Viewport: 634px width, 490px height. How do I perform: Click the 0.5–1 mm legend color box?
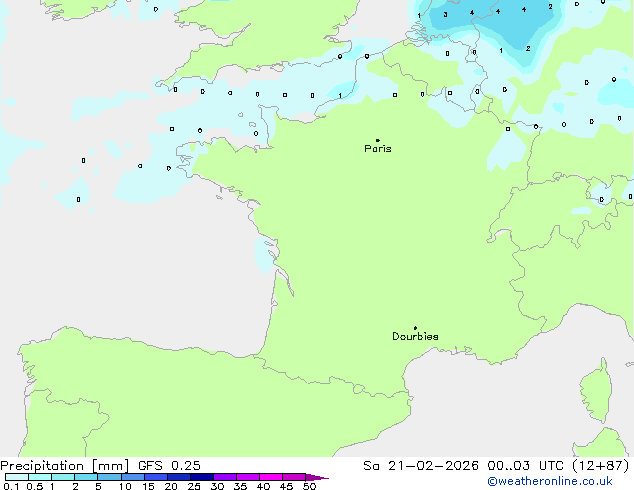[40, 477]
